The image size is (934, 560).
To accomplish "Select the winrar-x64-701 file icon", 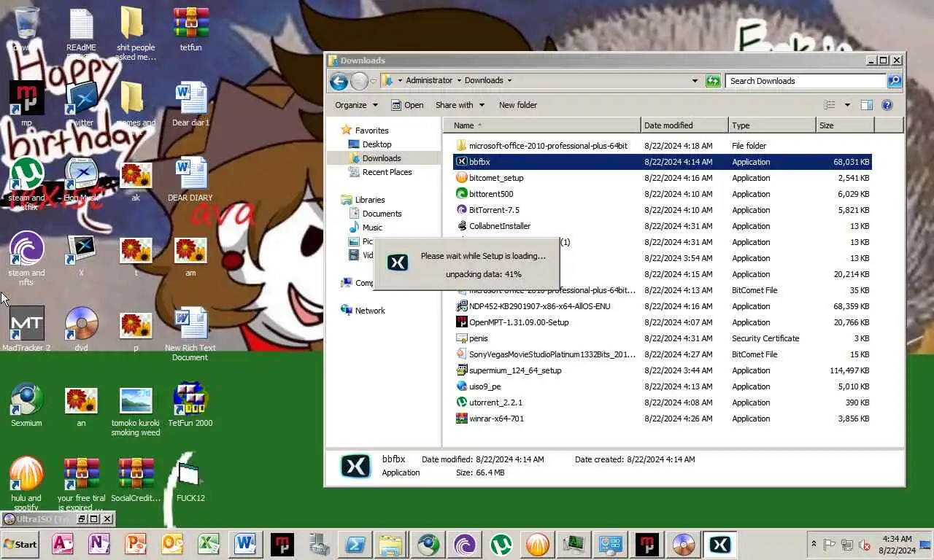I will 461,419.
